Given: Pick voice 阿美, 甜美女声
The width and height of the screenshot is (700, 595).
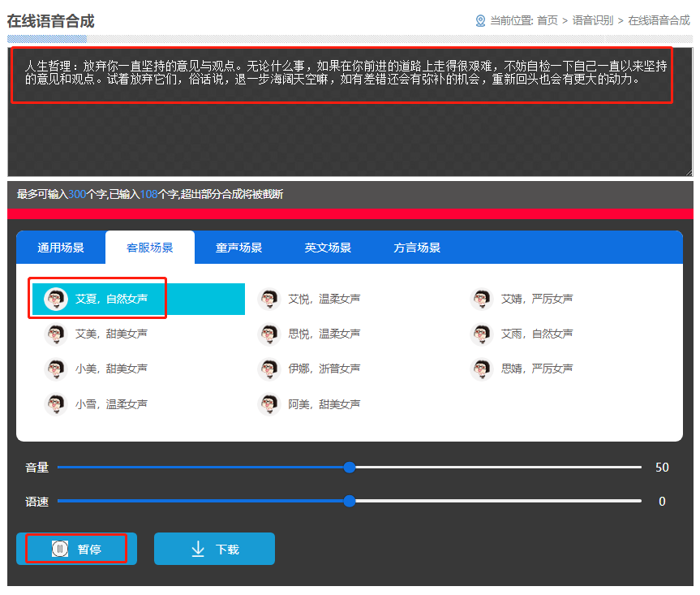Looking at the screenshot, I should 324,403.
